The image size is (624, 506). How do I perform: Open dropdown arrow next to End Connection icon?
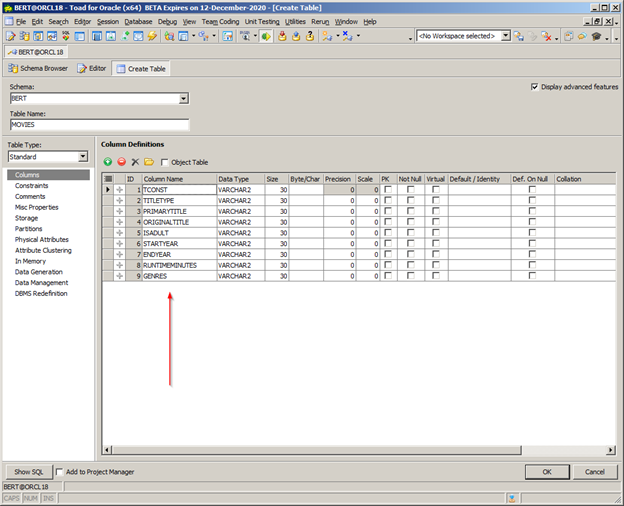[358, 36]
